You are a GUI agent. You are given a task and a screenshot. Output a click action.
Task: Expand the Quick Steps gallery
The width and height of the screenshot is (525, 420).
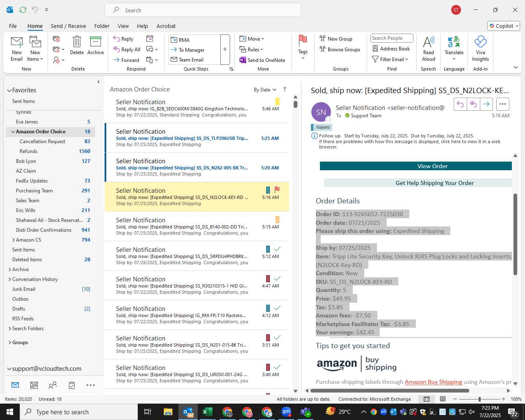(x=225, y=50)
